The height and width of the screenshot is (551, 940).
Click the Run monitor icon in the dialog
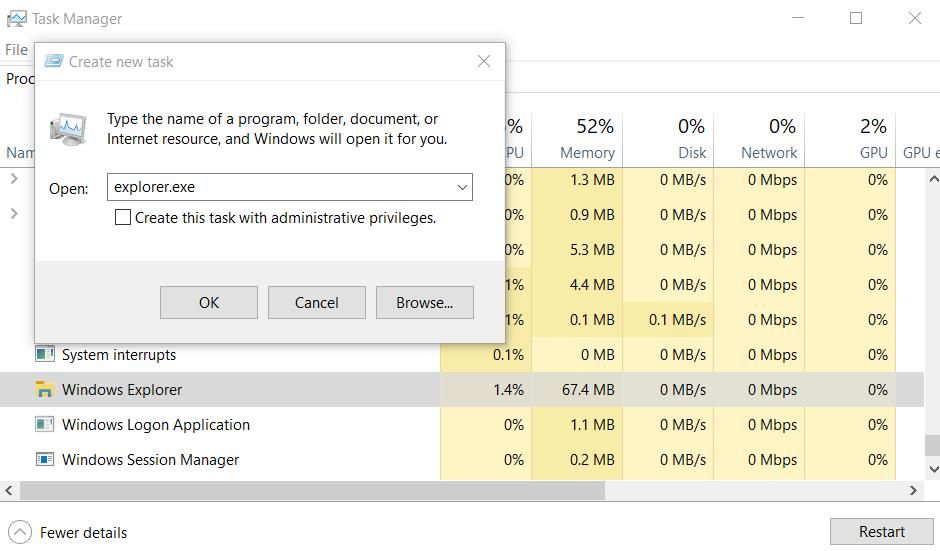pos(68,129)
